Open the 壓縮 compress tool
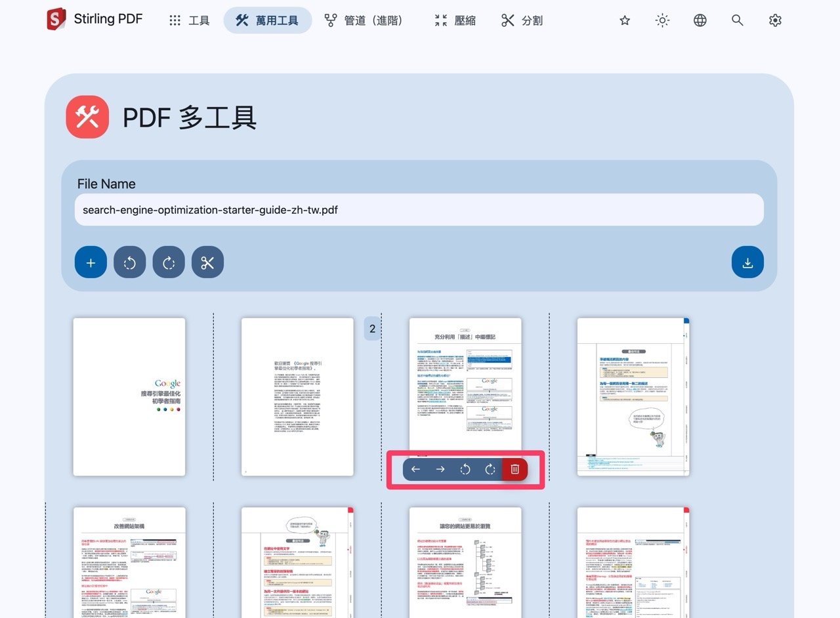The image size is (840, 618). tap(455, 20)
